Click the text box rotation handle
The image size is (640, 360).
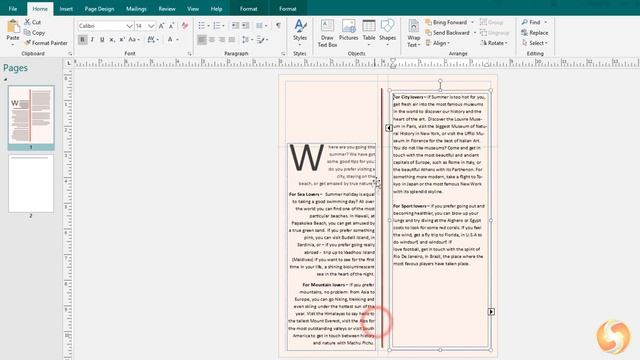pos(440,81)
